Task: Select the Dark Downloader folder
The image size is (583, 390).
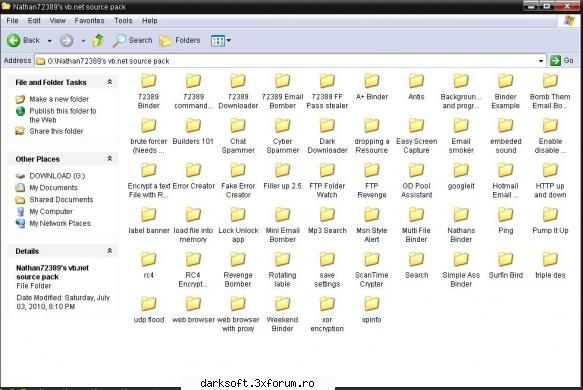Action: click(327, 136)
